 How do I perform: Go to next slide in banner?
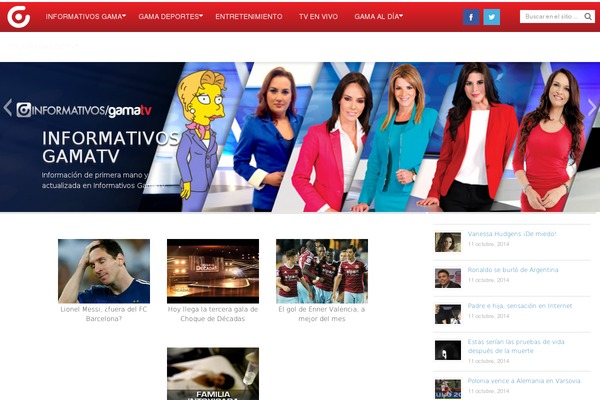point(592,108)
